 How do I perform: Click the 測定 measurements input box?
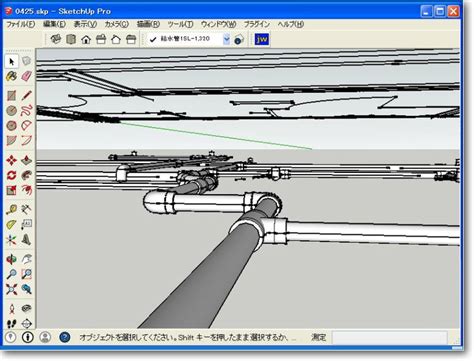click(389, 337)
